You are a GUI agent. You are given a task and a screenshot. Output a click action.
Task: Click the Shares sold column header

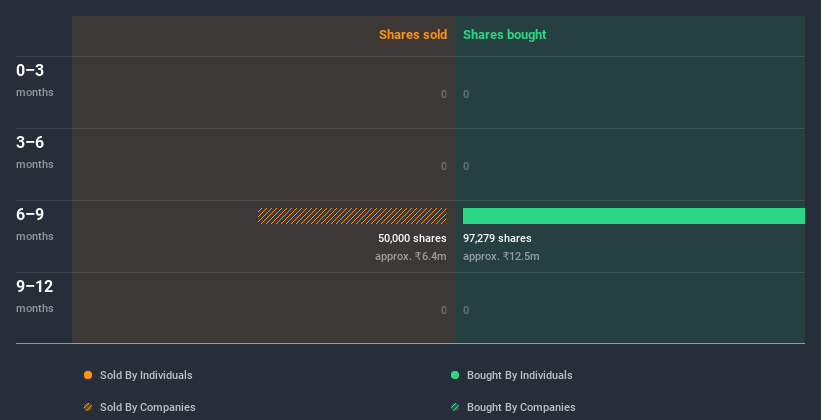[413, 35]
